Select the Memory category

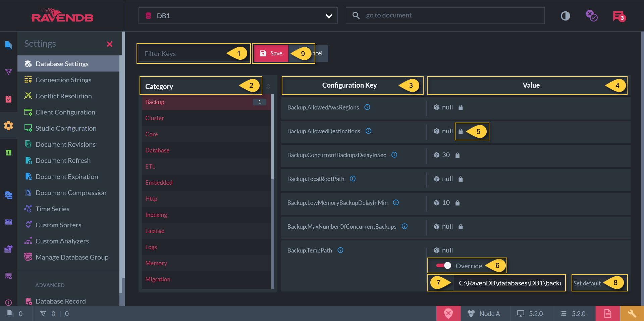206,263
